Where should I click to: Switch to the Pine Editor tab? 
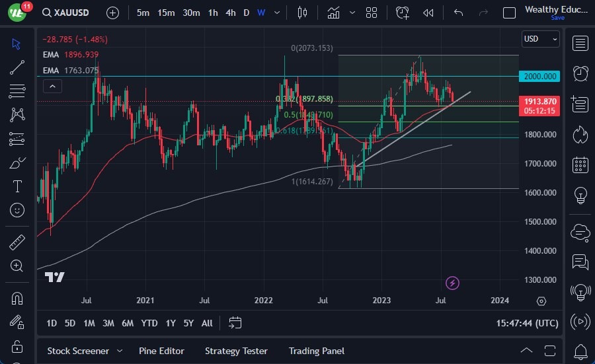161,351
